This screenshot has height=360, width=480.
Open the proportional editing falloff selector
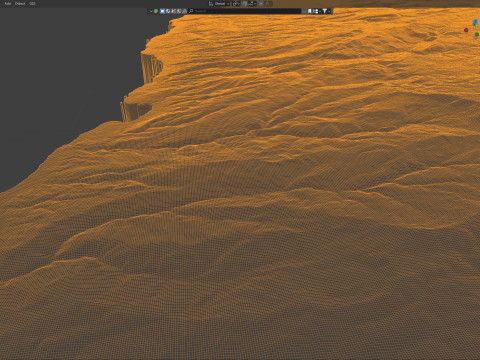pyautogui.click(x=269, y=4)
